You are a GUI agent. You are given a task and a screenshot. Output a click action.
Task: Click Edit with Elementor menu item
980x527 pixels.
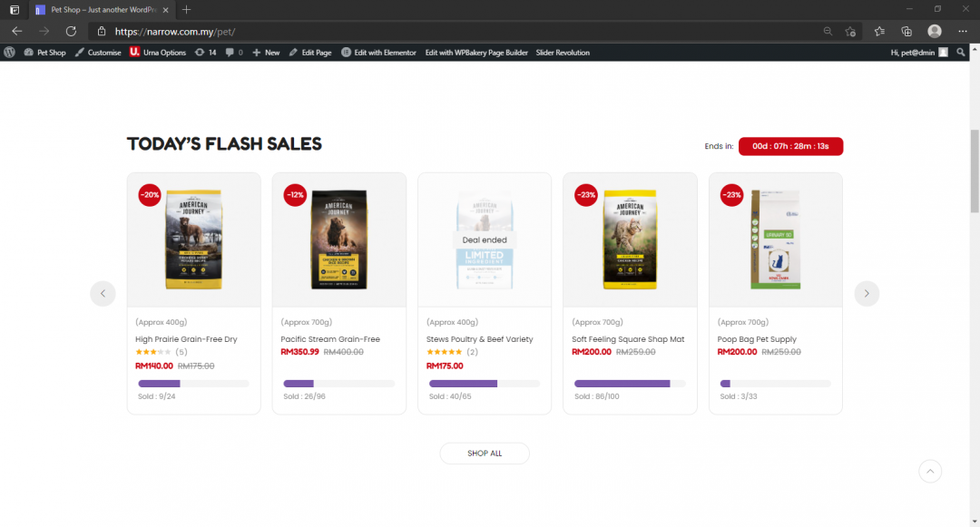[378, 53]
